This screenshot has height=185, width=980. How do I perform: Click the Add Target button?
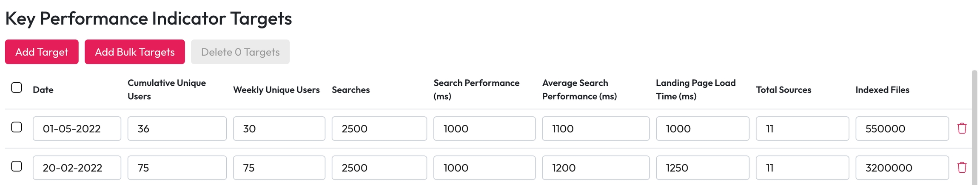[42, 52]
